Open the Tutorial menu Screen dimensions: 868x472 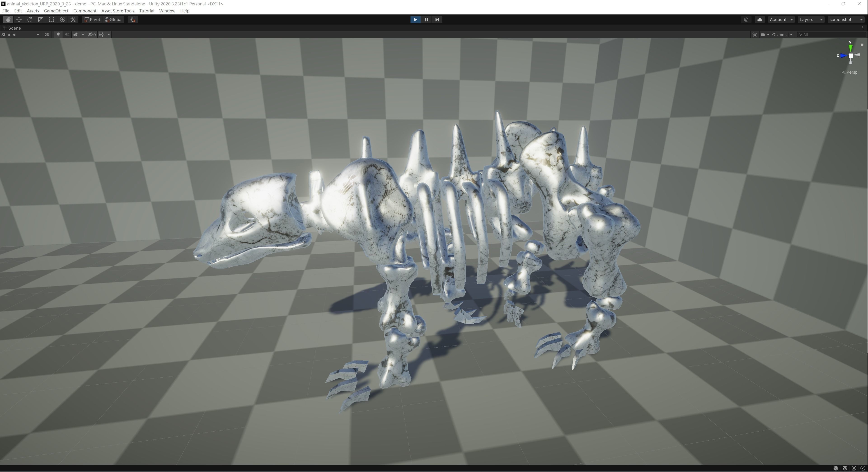(x=147, y=11)
